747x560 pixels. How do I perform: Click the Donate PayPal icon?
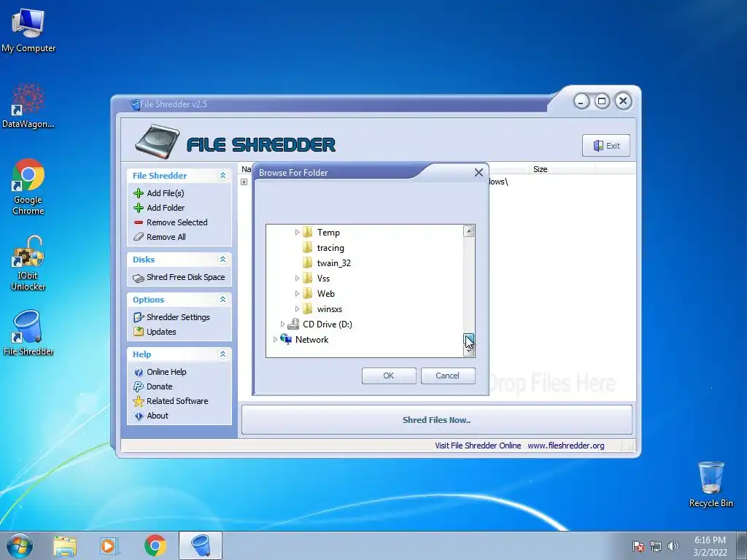pyautogui.click(x=139, y=386)
